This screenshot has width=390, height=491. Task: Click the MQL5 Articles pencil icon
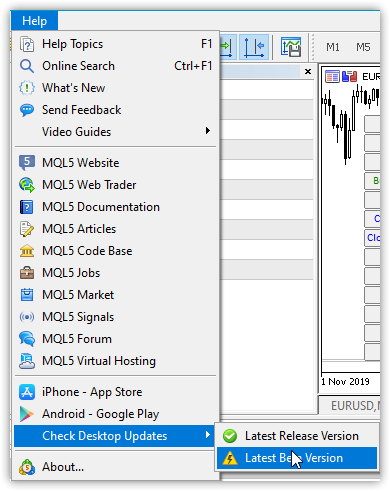coord(27,229)
